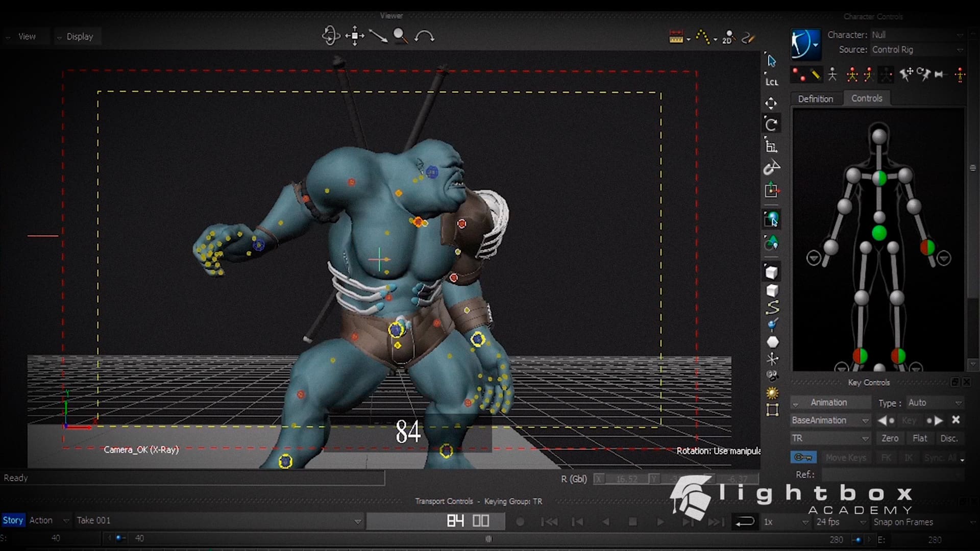Select the Rotate manipulator tool

tap(772, 123)
